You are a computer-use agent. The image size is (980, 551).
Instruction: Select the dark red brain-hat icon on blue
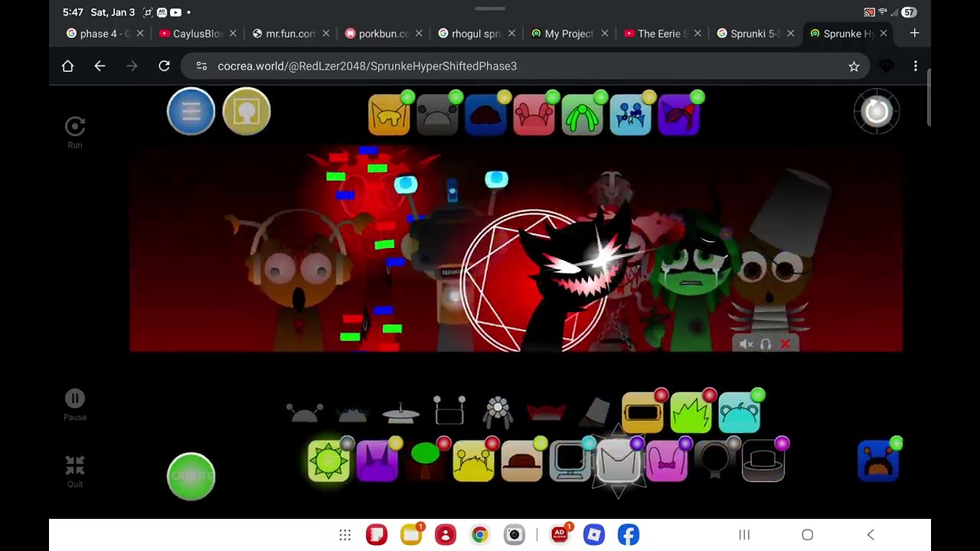click(x=485, y=116)
